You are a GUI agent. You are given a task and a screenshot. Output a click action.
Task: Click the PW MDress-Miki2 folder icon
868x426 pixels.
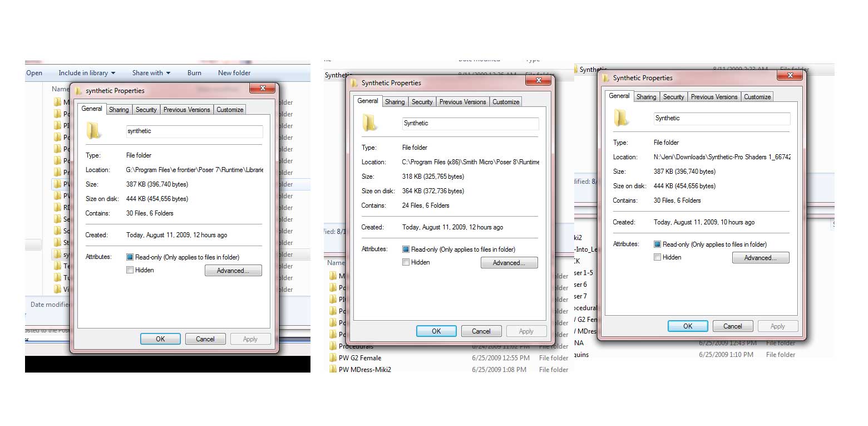[x=333, y=369]
